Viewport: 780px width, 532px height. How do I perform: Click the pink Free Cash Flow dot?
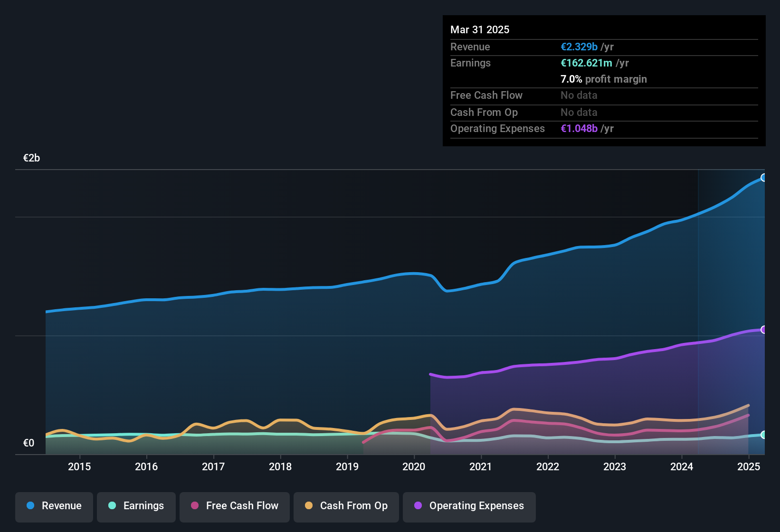(x=194, y=506)
